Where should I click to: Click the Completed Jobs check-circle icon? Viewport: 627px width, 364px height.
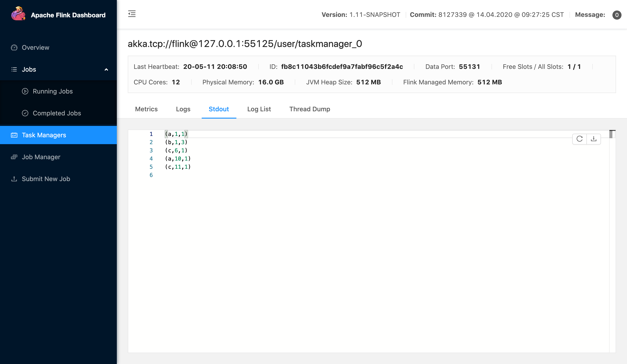click(x=25, y=113)
